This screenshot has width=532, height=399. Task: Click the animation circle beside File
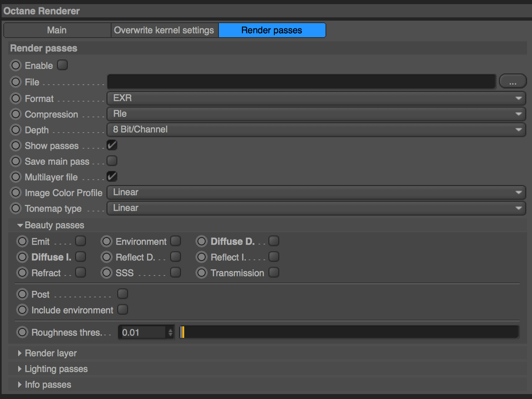point(16,82)
